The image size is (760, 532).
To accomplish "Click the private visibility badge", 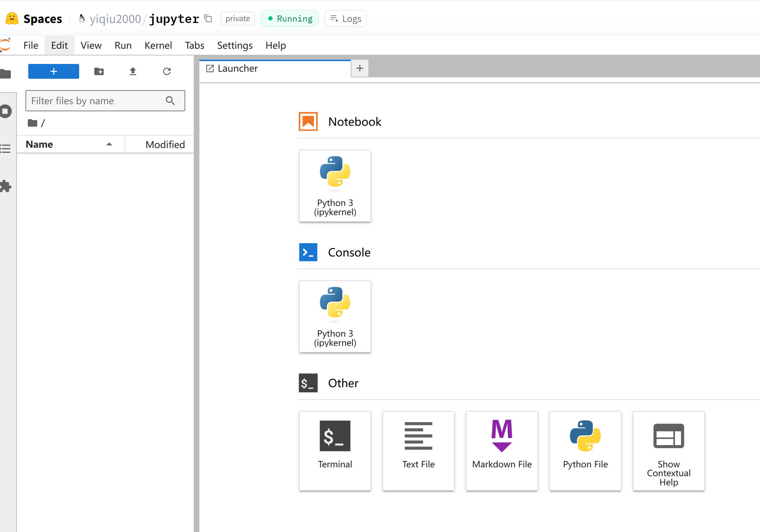I will pyautogui.click(x=238, y=18).
